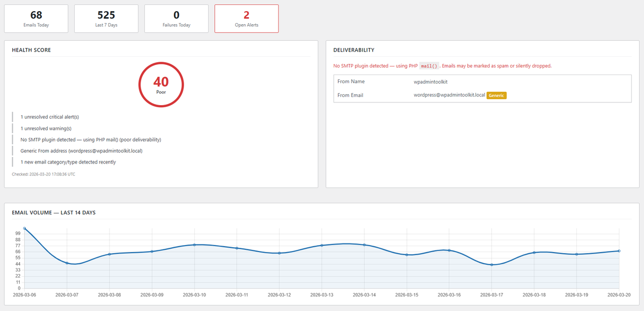Click the chart data point for 2026-03-20
This screenshot has width=644, height=311.
(x=619, y=251)
